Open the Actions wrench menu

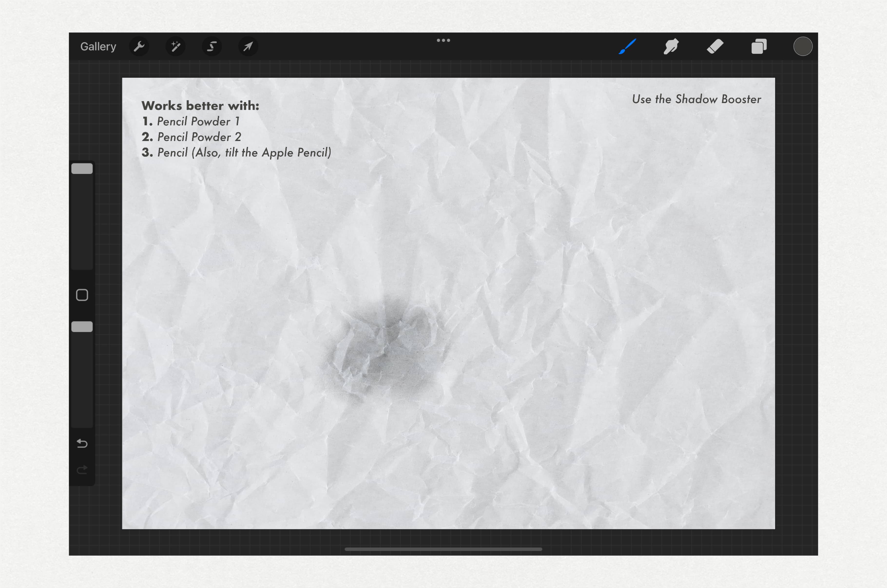(x=139, y=47)
